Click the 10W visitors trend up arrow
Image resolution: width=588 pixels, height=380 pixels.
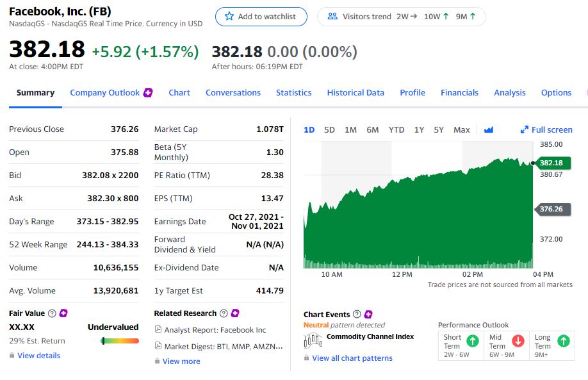(446, 16)
